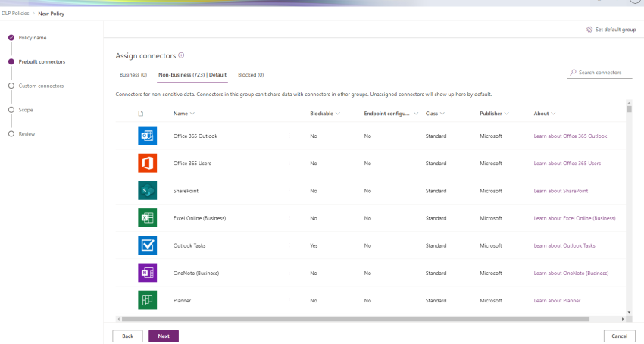This screenshot has height=344, width=644.
Task: Open more options for Outlook Tasks
Action: tap(289, 245)
